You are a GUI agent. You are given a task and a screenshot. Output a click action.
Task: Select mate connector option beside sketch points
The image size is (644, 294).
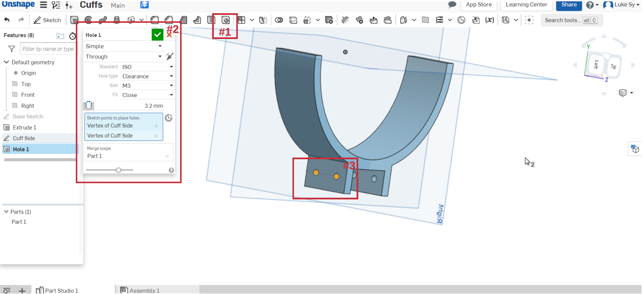[169, 118]
